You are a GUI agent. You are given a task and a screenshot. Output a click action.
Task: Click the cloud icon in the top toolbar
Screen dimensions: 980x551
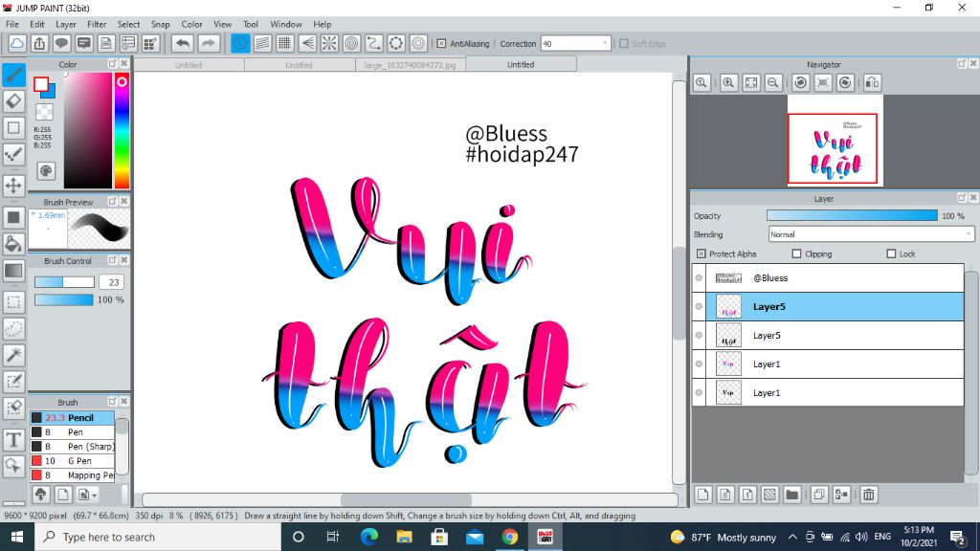click(17, 44)
